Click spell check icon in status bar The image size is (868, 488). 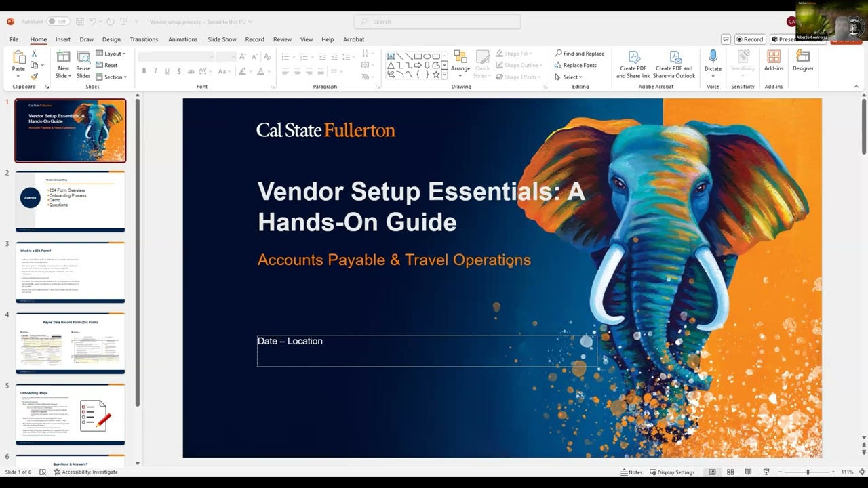click(x=43, y=472)
